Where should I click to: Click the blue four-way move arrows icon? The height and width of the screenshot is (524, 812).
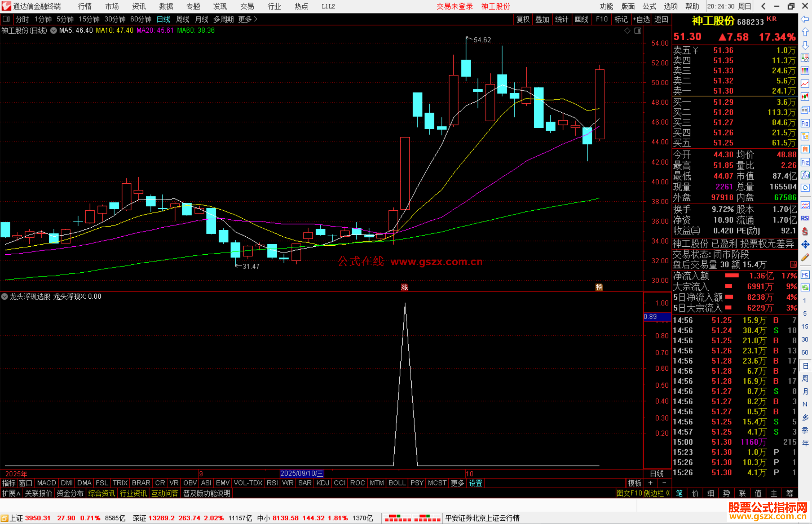tap(805, 245)
